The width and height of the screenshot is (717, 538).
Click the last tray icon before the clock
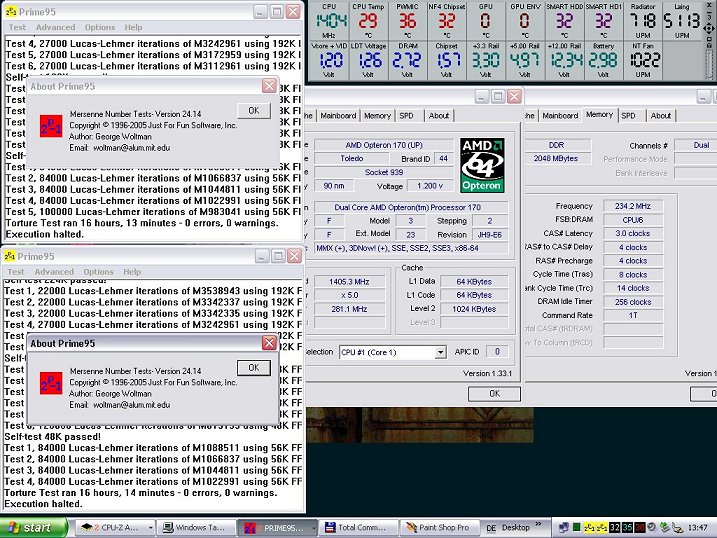(677, 528)
